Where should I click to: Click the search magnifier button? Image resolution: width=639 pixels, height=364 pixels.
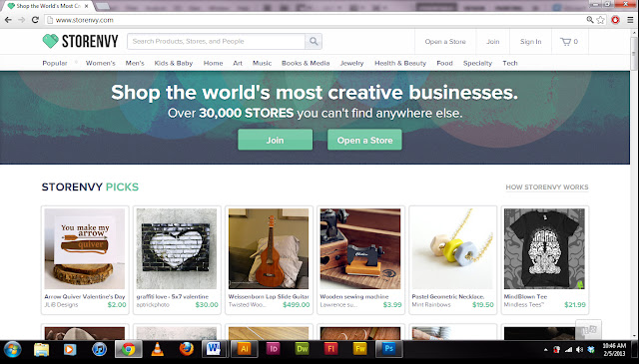tap(314, 41)
